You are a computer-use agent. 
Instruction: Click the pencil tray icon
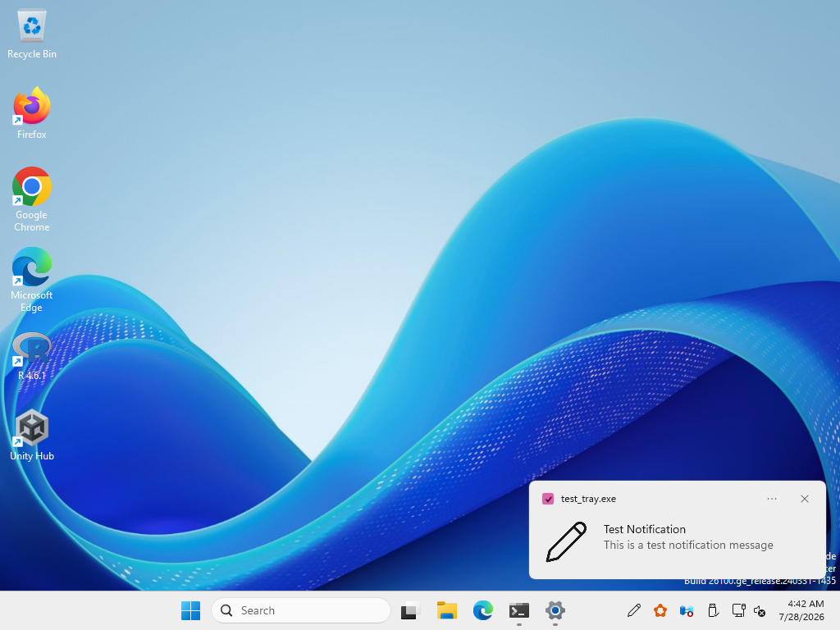point(634,610)
